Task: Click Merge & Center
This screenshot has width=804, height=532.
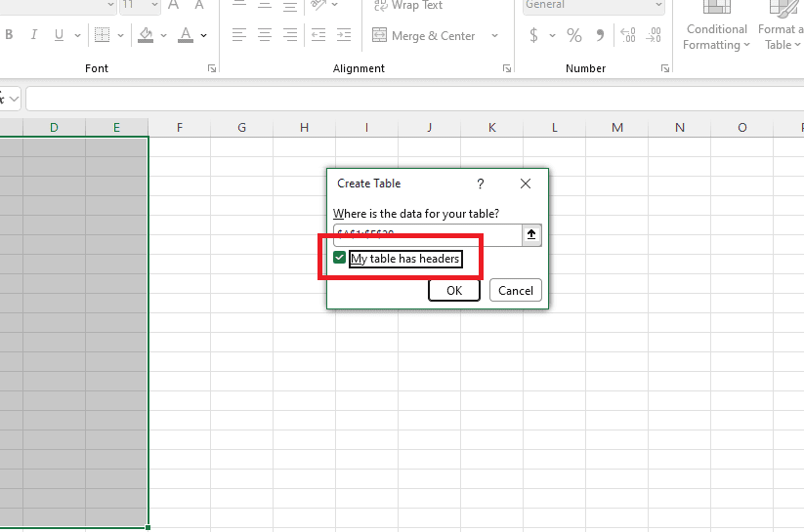Action: tap(424, 36)
